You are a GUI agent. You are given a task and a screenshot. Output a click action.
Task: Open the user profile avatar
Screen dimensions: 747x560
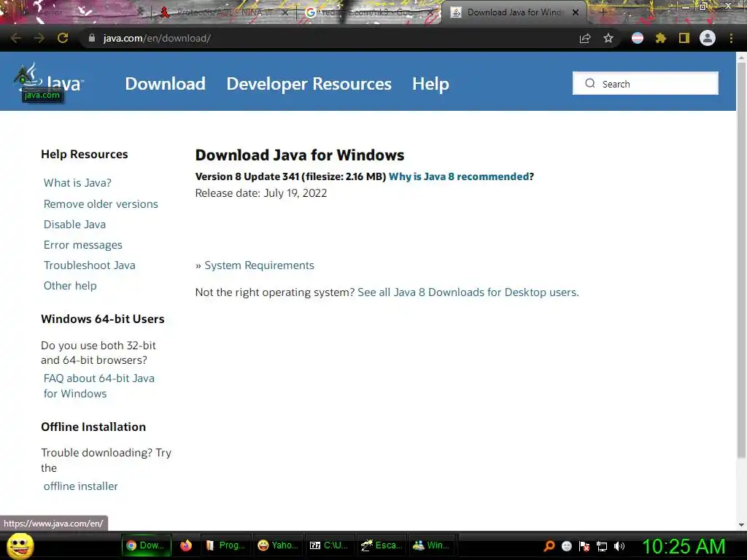708,38
